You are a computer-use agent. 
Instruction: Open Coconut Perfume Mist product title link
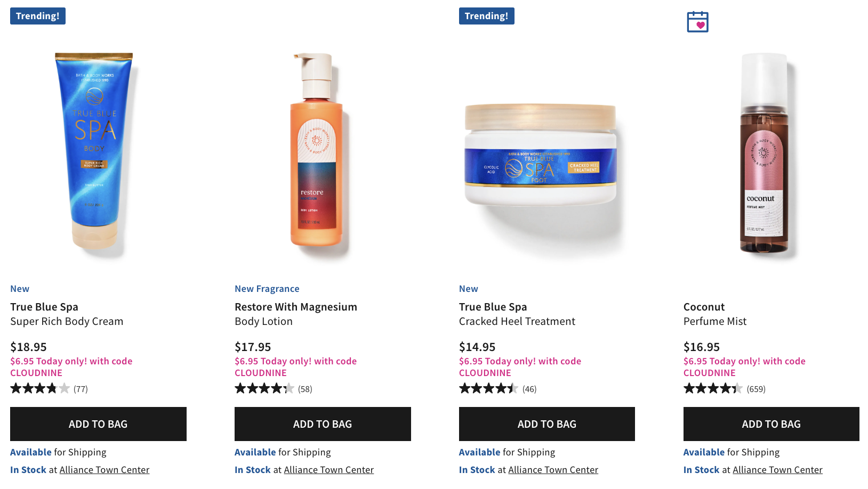(715, 314)
